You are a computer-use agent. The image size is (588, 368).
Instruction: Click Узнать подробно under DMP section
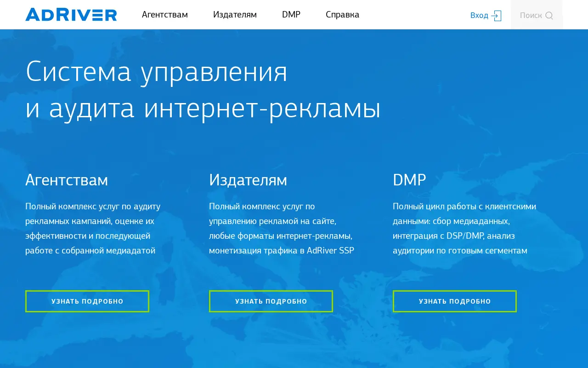455,301
